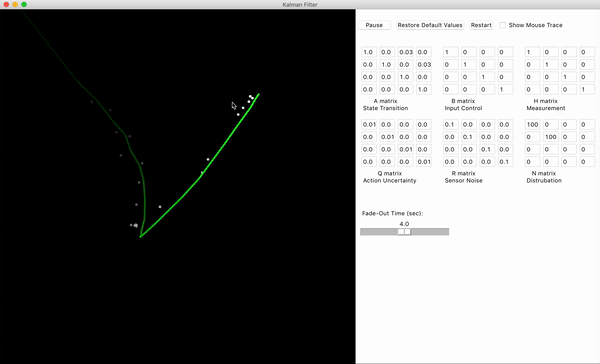The height and width of the screenshot is (364, 600).
Task: Select A matrix top-left 1.0 field
Action: [x=369, y=52]
